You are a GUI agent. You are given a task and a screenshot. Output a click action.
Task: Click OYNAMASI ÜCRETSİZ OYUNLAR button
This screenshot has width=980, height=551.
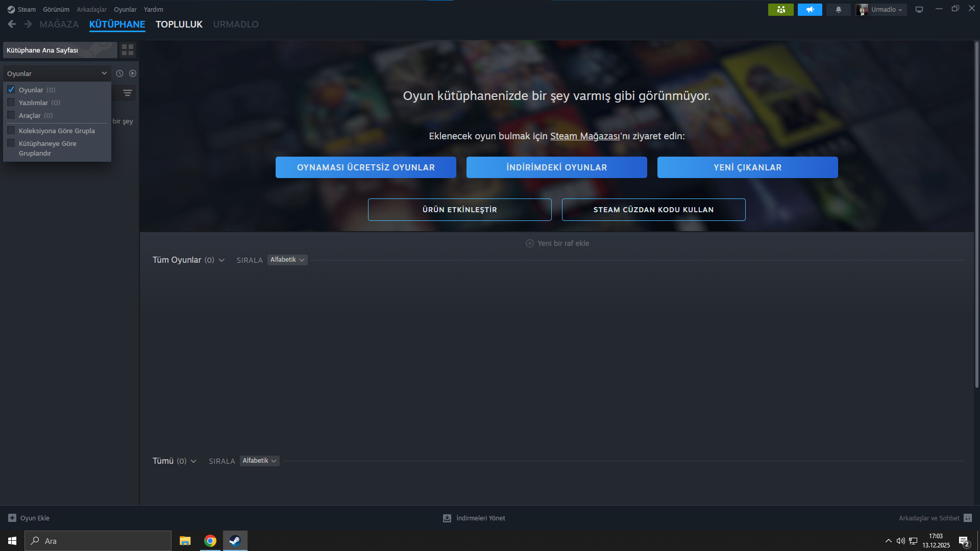point(366,167)
